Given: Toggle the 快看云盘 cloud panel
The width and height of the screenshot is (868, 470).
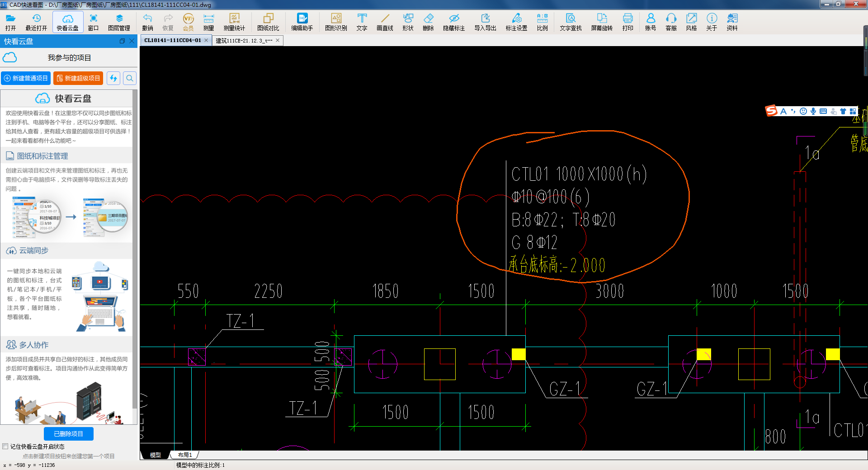Looking at the screenshot, I should tap(68, 22).
